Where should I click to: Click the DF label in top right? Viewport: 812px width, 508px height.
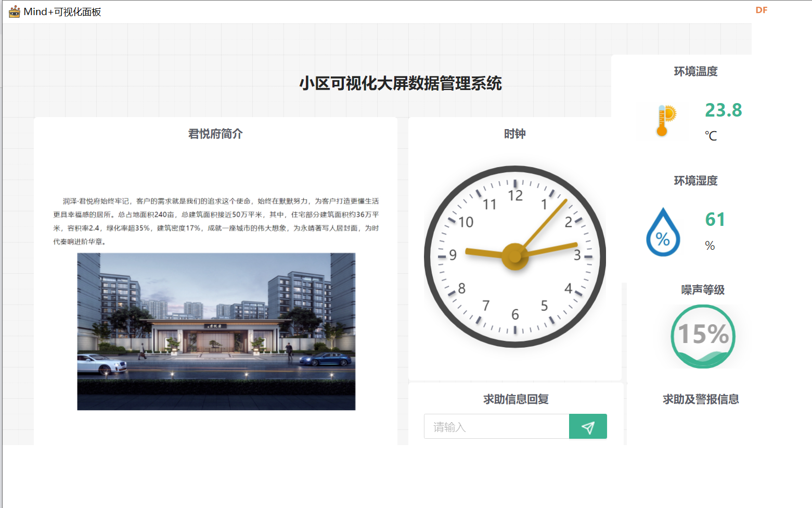tap(762, 10)
